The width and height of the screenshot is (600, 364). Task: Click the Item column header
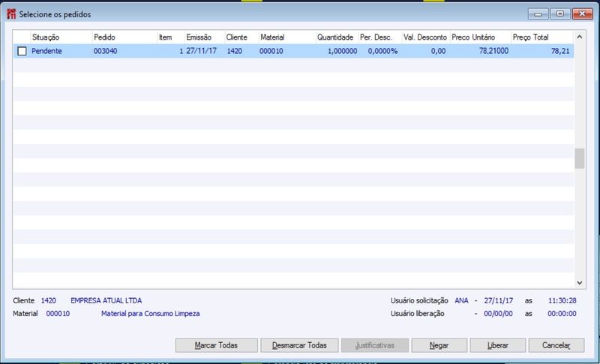[x=171, y=37]
